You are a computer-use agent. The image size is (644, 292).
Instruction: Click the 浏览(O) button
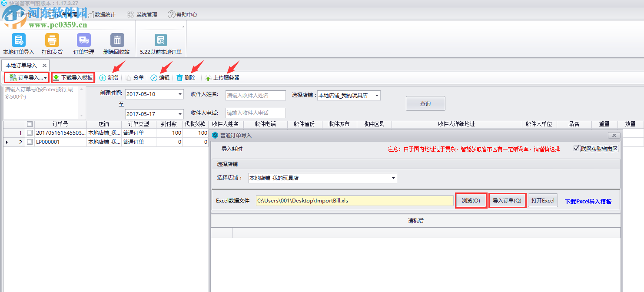pyautogui.click(x=471, y=200)
